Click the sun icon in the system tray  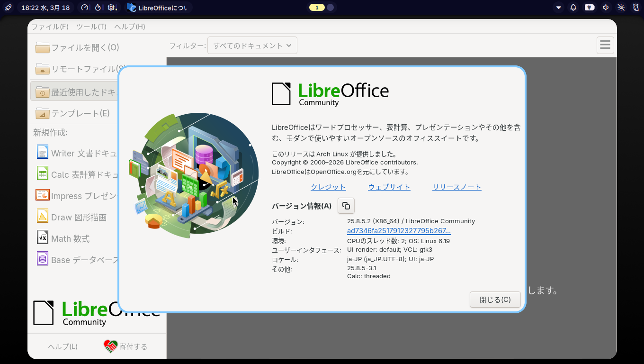[621, 8]
